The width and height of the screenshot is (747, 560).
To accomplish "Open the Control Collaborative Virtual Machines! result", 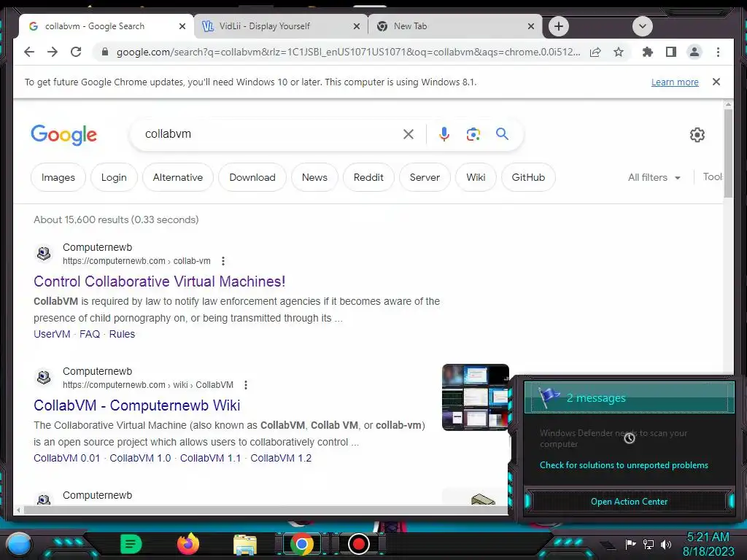I will 159,281.
